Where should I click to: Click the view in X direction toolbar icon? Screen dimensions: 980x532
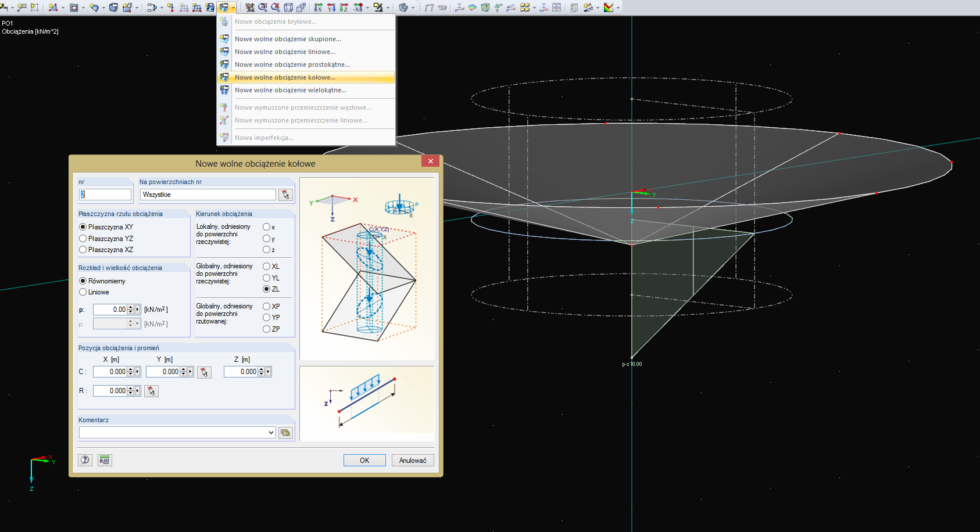pos(319,8)
